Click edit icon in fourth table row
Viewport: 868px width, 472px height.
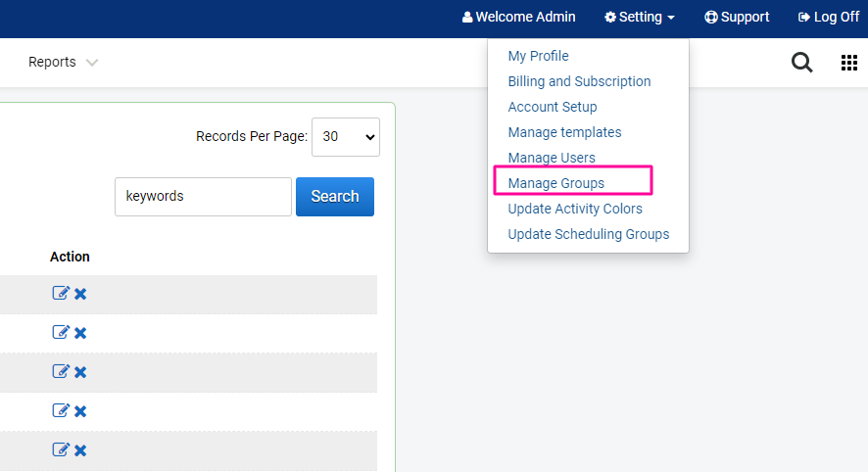[x=61, y=410]
